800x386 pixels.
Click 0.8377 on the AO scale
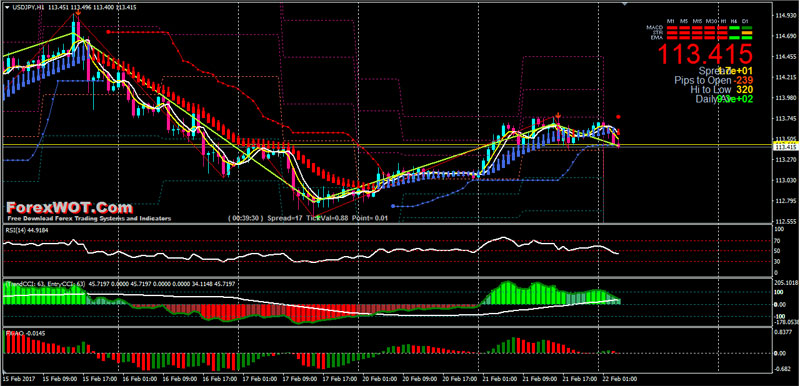pos(783,332)
